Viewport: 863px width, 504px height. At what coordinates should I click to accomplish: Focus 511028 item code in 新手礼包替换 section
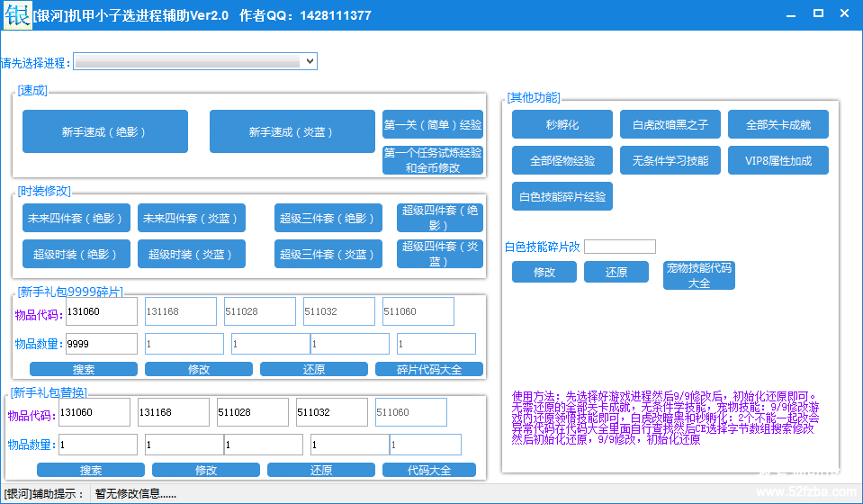coord(253,412)
